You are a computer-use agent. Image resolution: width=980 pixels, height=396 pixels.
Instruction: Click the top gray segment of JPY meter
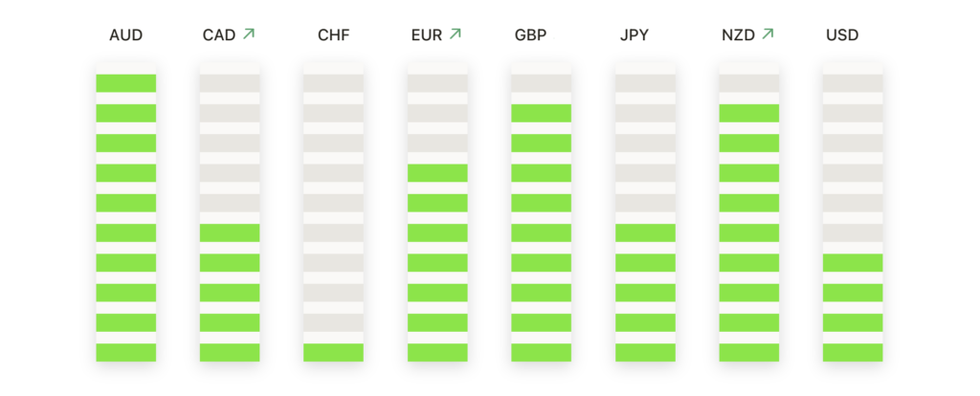point(645,83)
